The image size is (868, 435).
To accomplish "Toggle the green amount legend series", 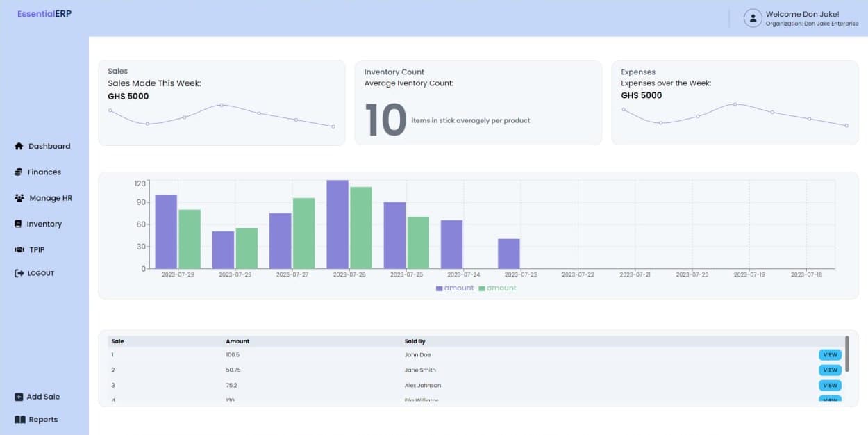I will 497,288.
